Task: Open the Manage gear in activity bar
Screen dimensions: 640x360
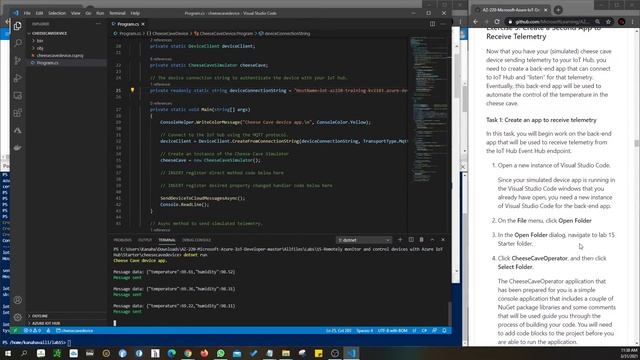Action: [x=18, y=317]
